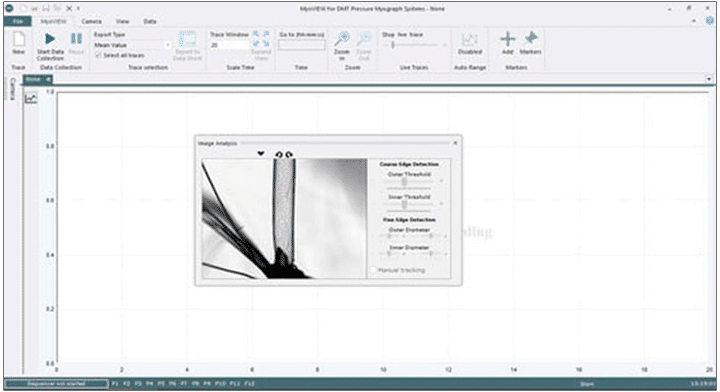Expand the black arrow above the vessel image
Viewport: 720px width, 392px height.
tap(261, 153)
